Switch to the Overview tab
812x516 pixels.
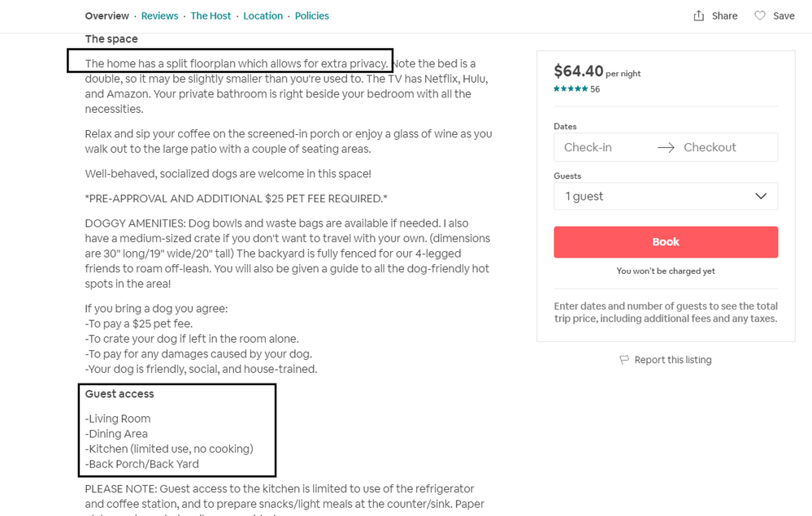tap(107, 15)
